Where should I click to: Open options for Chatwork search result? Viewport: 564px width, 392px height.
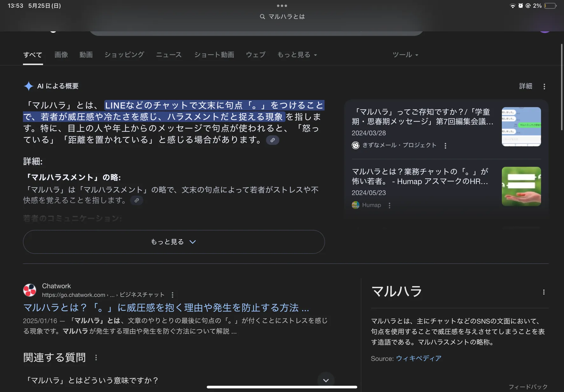coord(172,295)
